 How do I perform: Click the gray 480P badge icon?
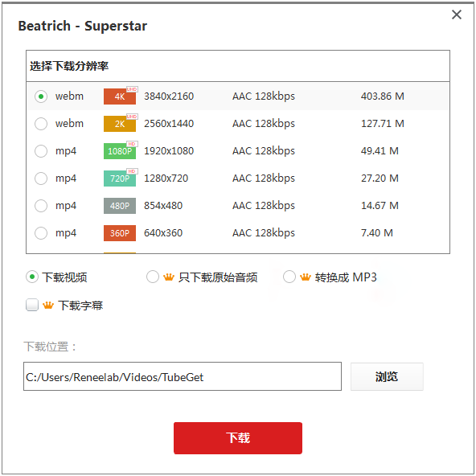coord(120,206)
